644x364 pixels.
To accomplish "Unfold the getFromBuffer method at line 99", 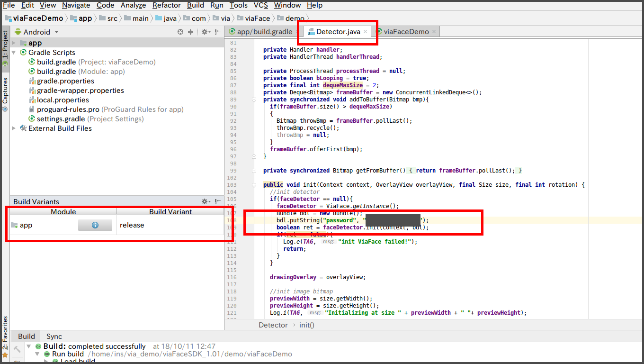I will coord(254,171).
